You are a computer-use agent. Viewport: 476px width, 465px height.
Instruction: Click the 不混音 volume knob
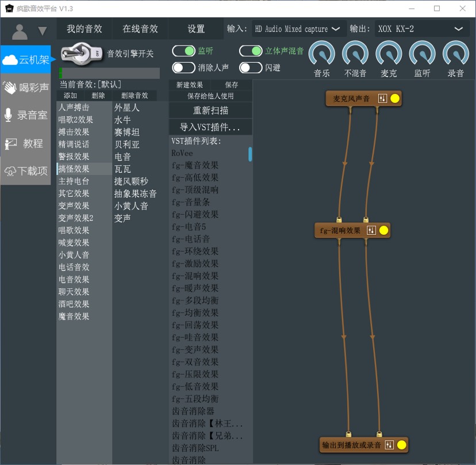click(x=355, y=54)
